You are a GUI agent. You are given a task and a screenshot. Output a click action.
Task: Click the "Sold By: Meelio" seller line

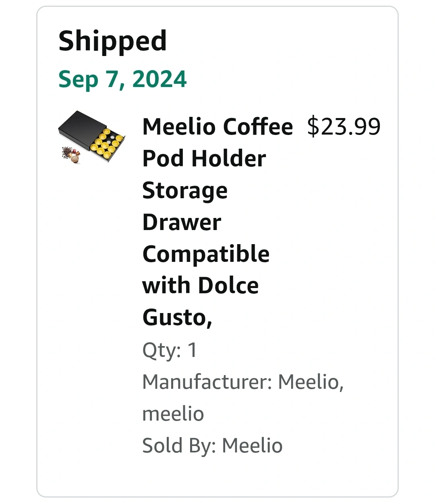click(212, 446)
